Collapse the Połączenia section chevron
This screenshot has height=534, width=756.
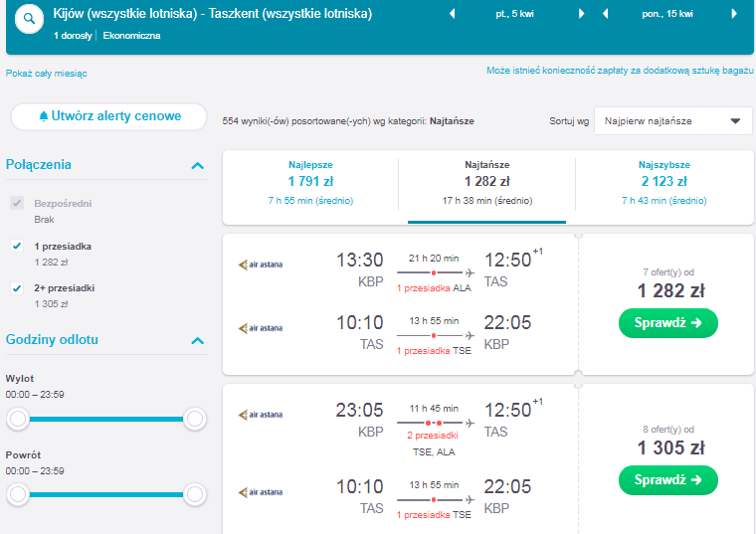(x=198, y=166)
